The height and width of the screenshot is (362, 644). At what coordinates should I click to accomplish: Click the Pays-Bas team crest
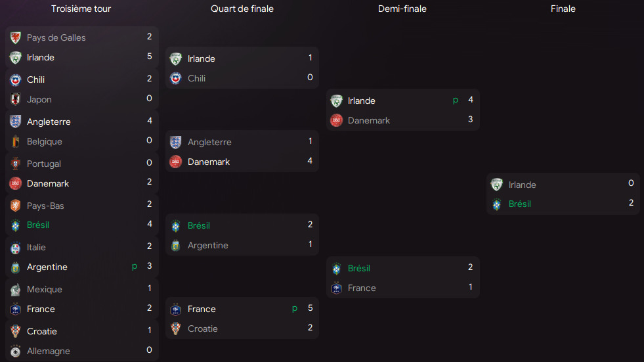16,206
